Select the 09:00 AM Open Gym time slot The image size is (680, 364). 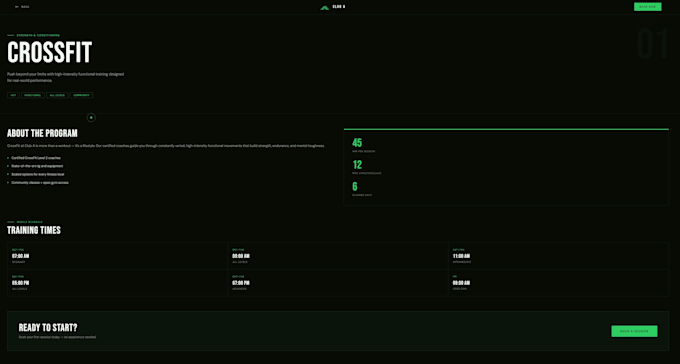click(x=558, y=283)
